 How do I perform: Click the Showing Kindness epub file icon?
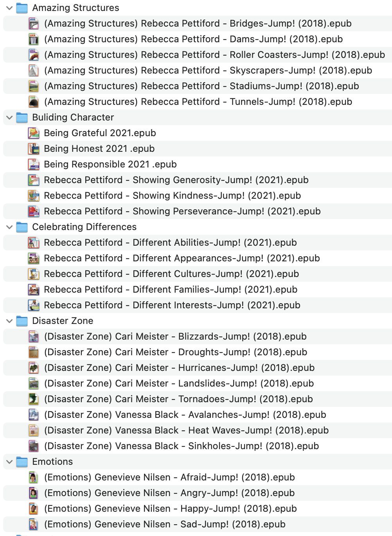pyautogui.click(x=34, y=196)
